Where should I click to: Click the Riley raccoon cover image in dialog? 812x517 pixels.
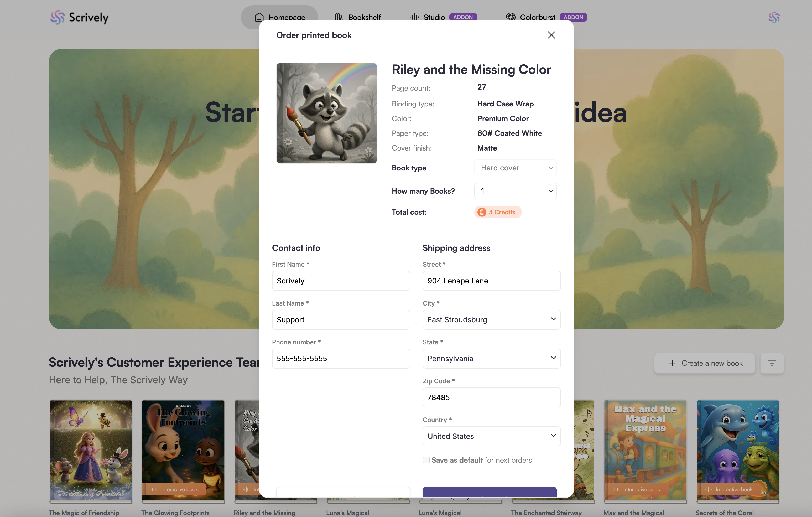[x=326, y=113]
